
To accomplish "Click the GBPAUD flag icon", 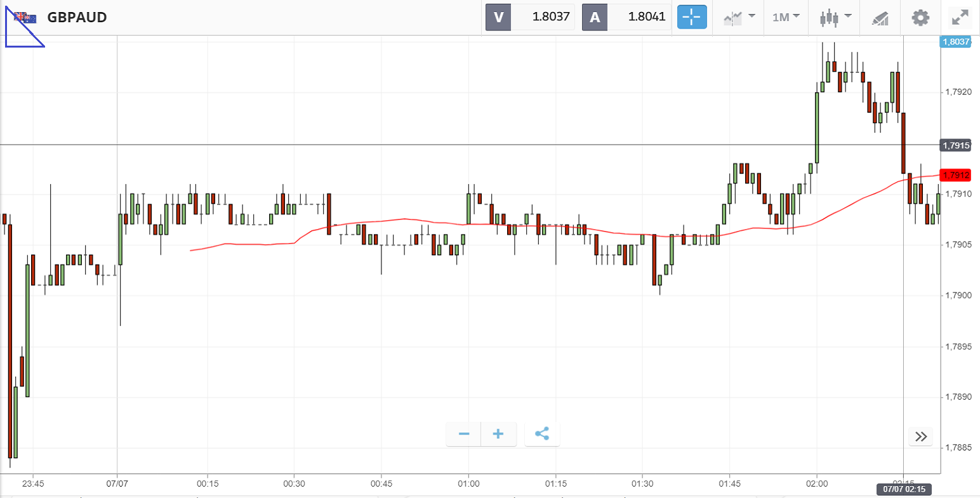I will pyautogui.click(x=25, y=17).
